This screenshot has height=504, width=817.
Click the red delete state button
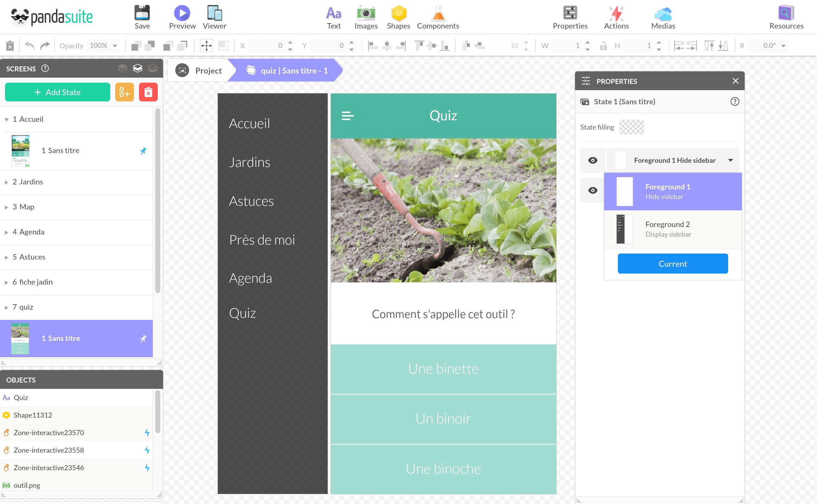pos(148,92)
